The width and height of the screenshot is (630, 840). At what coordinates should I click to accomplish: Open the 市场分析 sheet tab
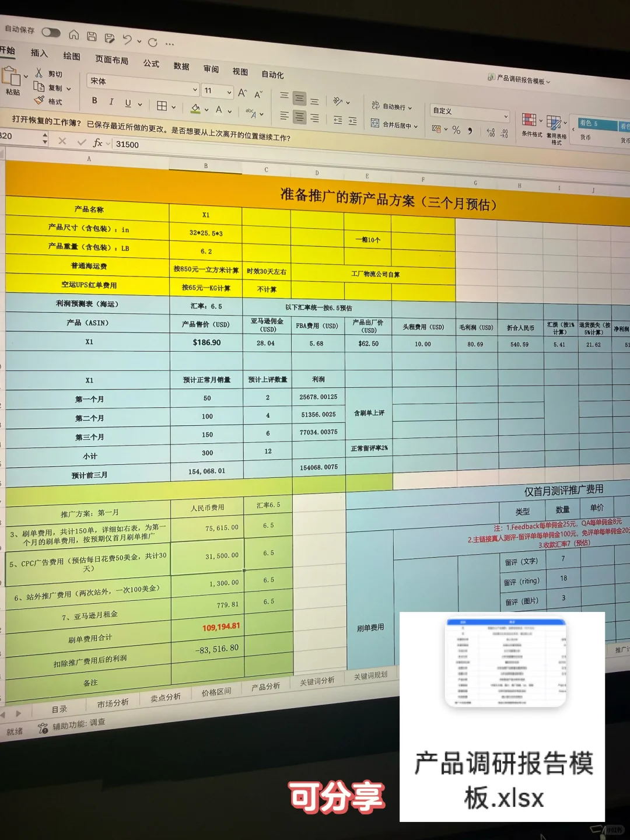point(112,701)
